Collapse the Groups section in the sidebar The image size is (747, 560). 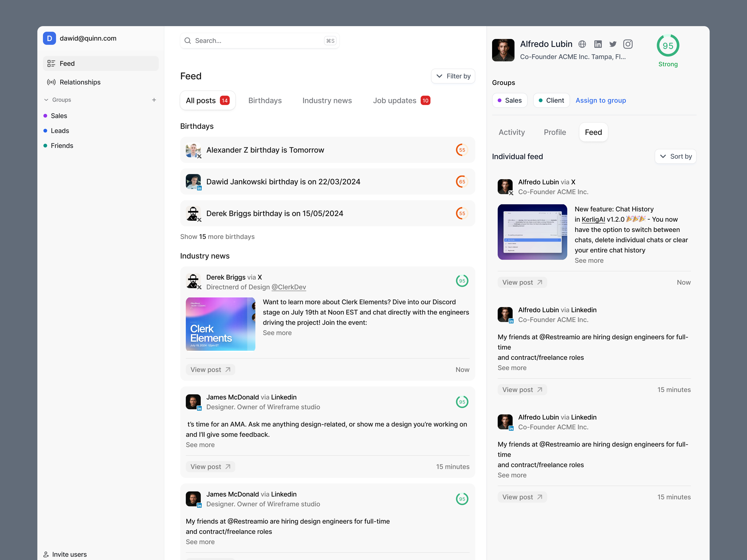coord(46,100)
